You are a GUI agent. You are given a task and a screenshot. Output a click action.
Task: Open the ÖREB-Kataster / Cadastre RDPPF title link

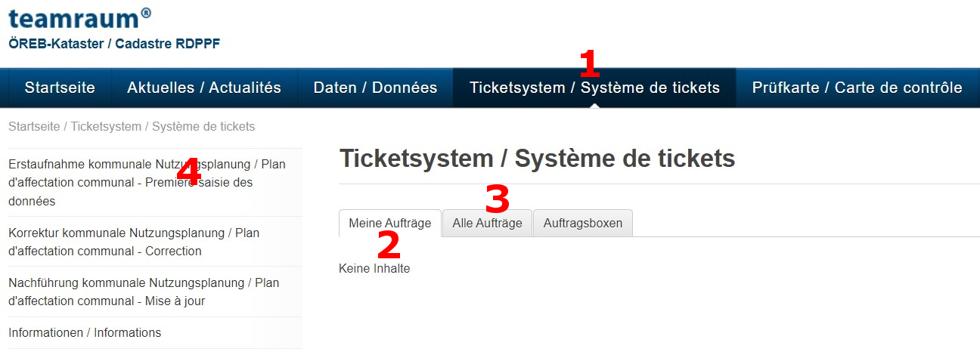[113, 44]
